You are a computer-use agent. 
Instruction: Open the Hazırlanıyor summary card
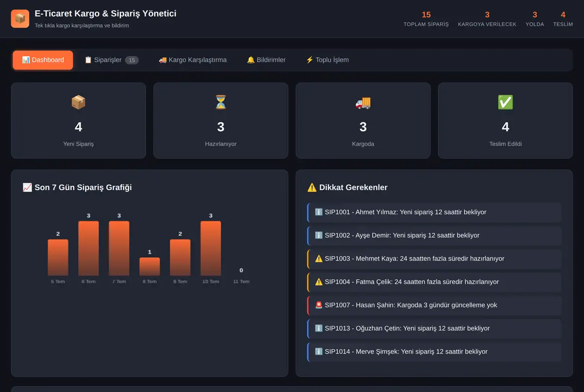220,121
